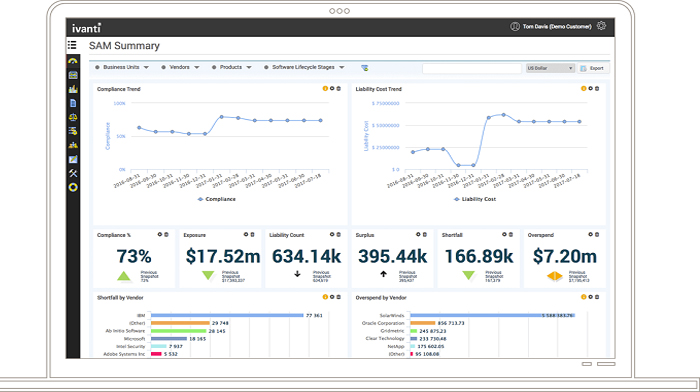Viewport: 700px width, 392px height.
Task: Delete the Overspend tile
Action: point(597,234)
